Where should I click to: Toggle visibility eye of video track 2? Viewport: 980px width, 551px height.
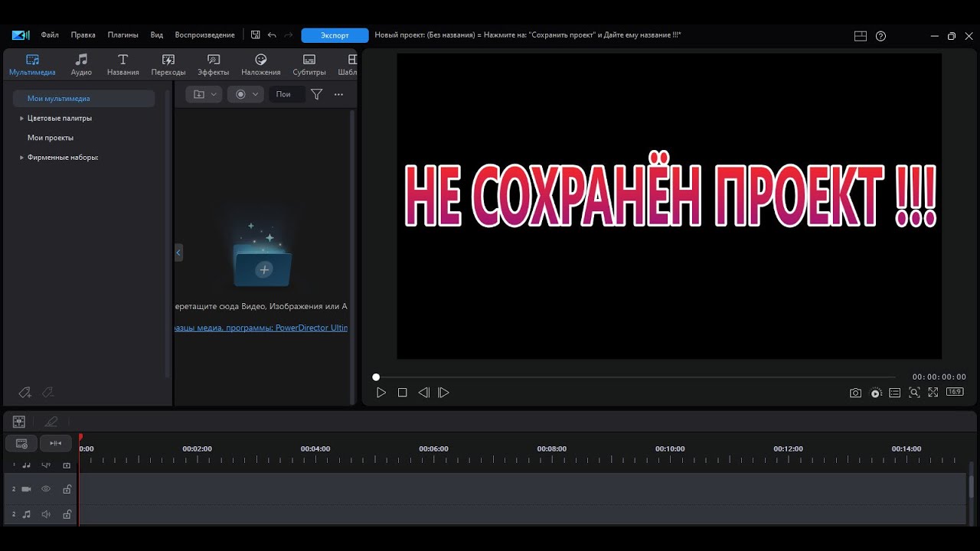click(46, 489)
